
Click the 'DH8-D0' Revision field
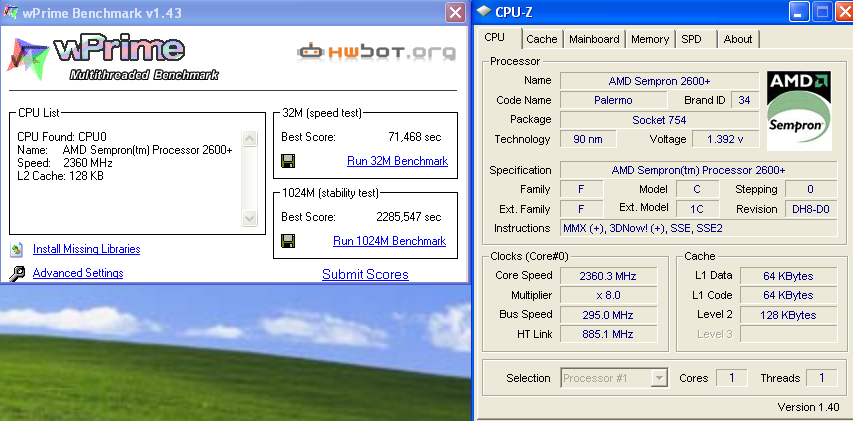click(811, 209)
